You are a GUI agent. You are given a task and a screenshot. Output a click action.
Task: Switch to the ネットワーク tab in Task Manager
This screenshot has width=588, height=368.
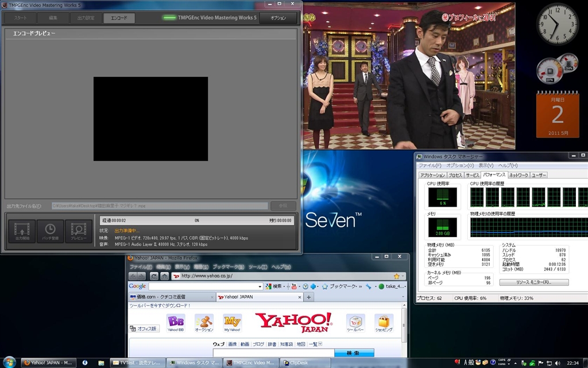coord(519,175)
